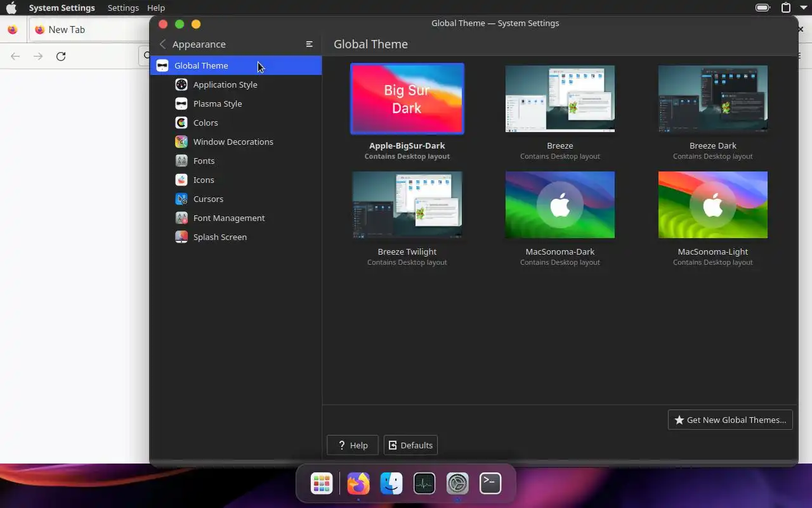Open System Settings gear in dock
Viewport: 812px width, 508px height.
coord(457,484)
